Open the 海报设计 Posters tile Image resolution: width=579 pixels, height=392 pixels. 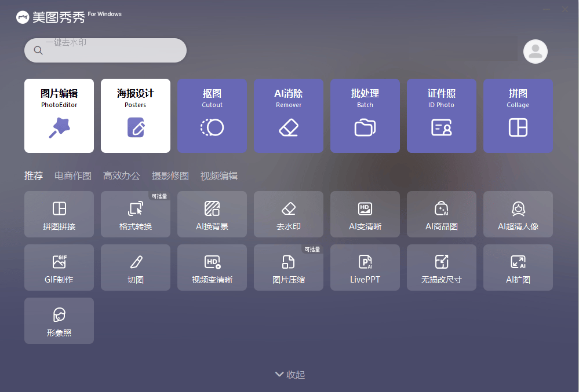[136, 115]
